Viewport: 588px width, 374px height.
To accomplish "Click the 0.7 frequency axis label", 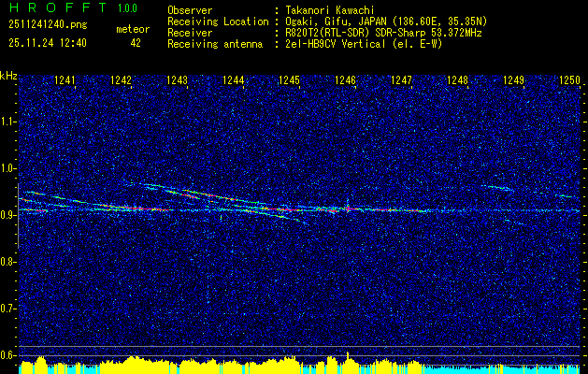I will point(8,309).
